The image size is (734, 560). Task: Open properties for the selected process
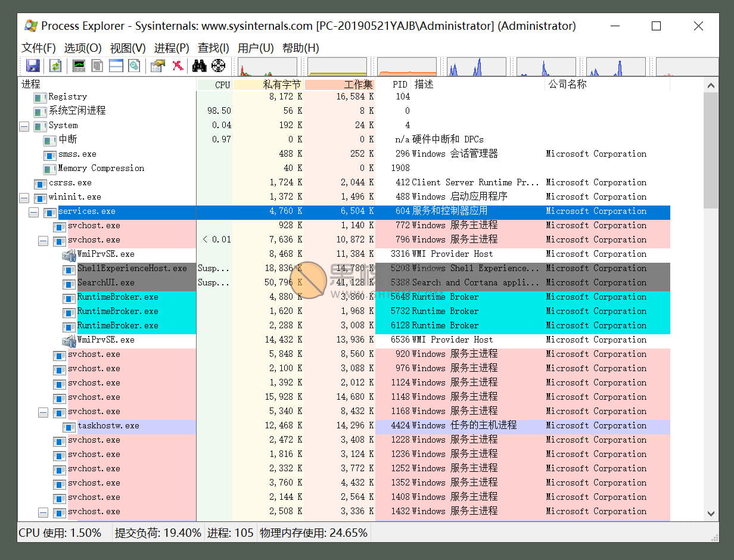click(x=157, y=66)
